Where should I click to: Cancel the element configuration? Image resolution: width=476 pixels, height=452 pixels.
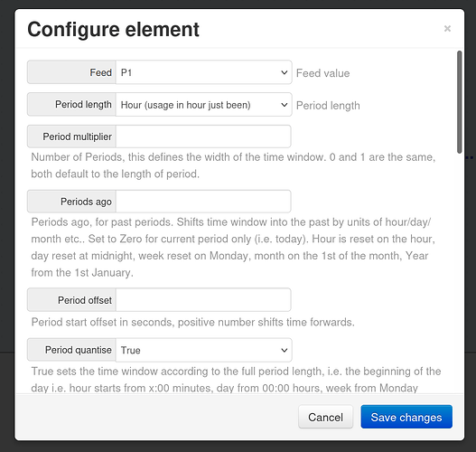(325, 417)
